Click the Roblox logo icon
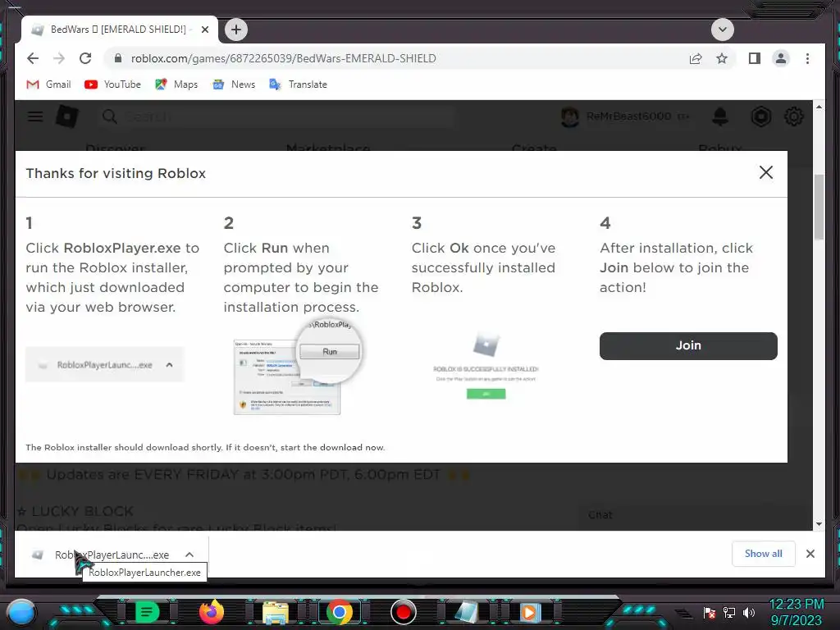This screenshot has height=630, width=840. [67, 116]
